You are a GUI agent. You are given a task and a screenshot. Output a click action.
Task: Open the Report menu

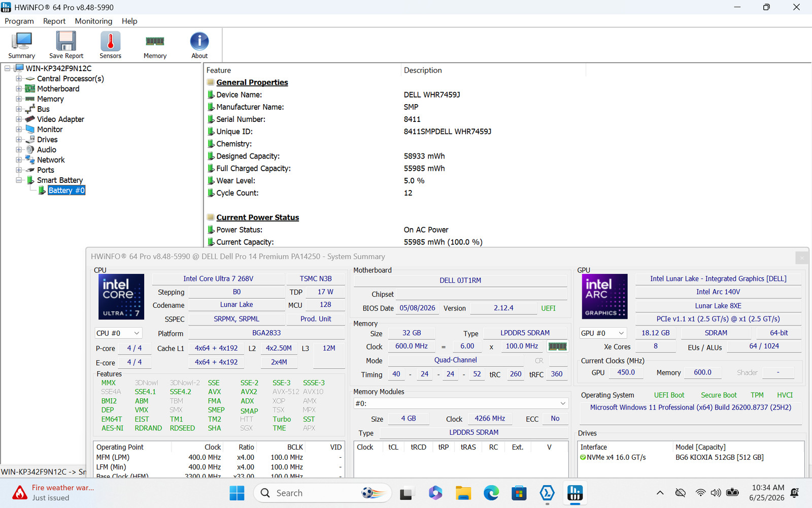click(x=54, y=21)
